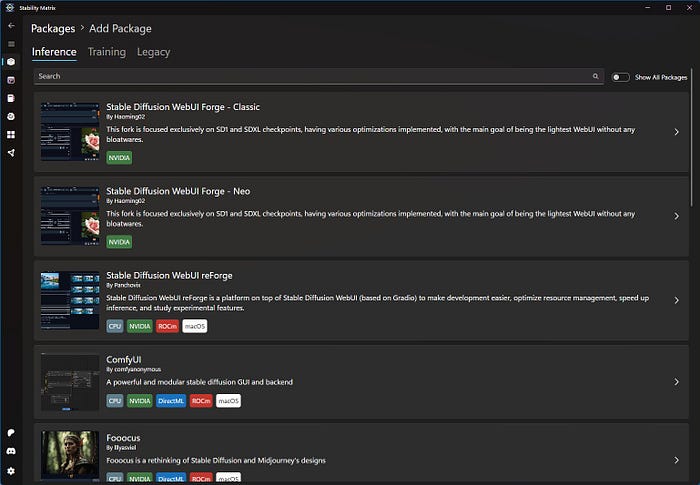
Task: Click DirectML badge on ComfyUI
Action: click(171, 401)
